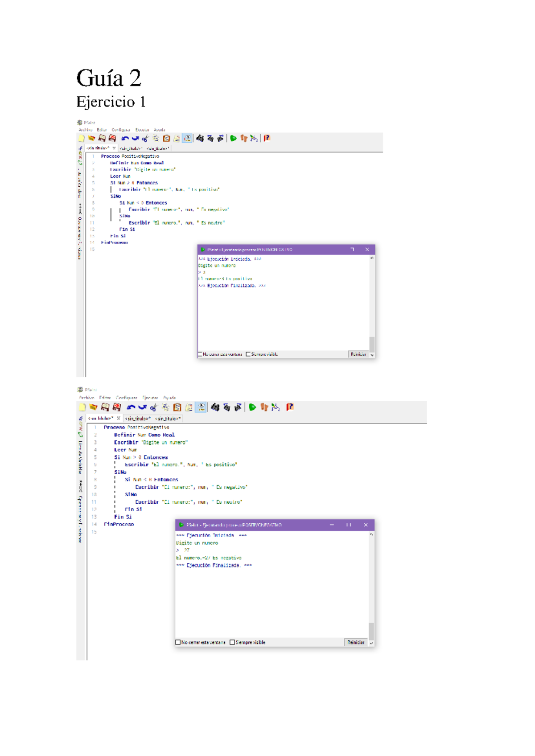Click the scissors Cut icon in upper toolbar
The image size is (535, 756).
point(145,139)
